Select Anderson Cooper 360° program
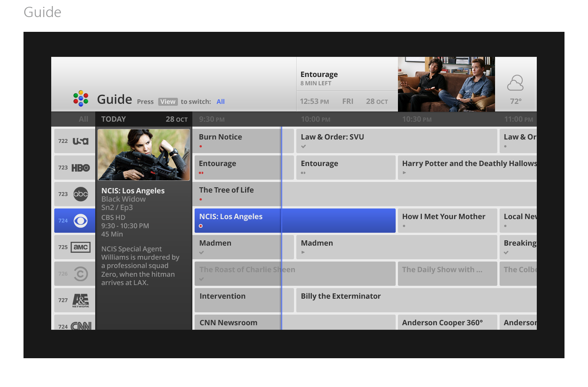Viewport: 588px width, 387px height. 448,322
